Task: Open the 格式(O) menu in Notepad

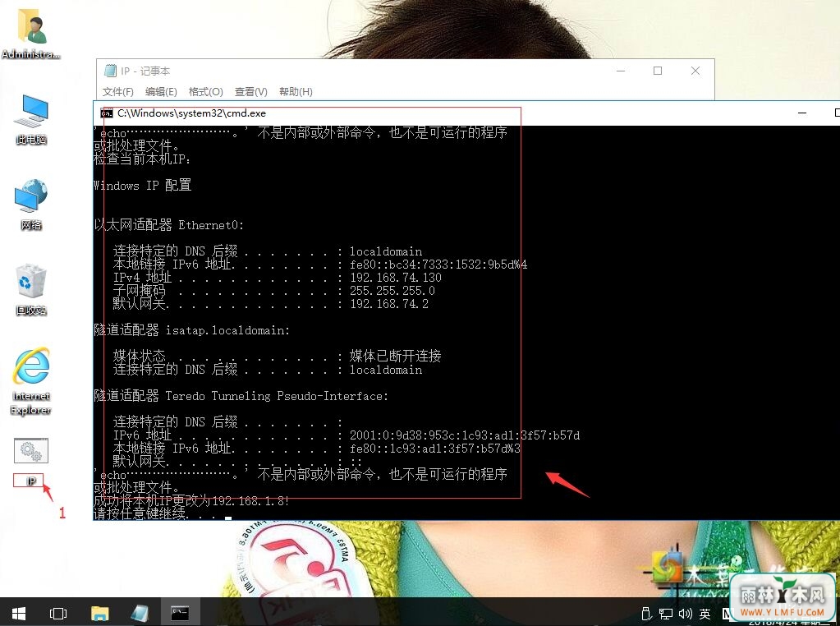Action: (206, 92)
